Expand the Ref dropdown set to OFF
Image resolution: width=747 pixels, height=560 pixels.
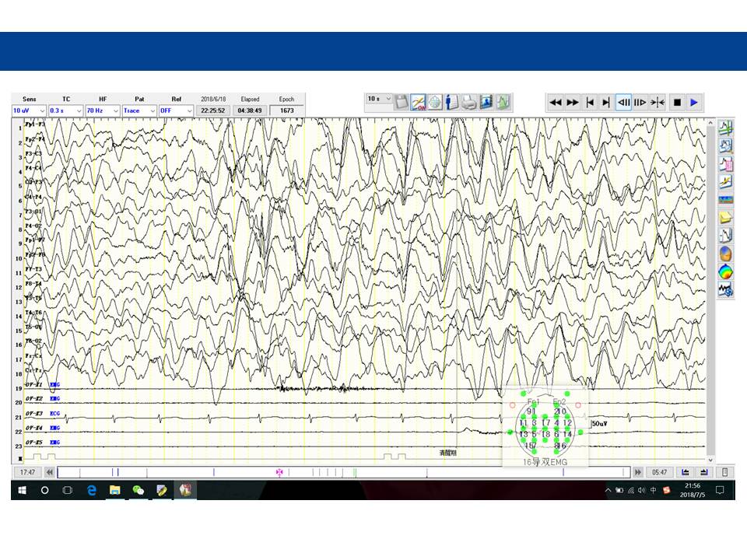[x=176, y=110]
